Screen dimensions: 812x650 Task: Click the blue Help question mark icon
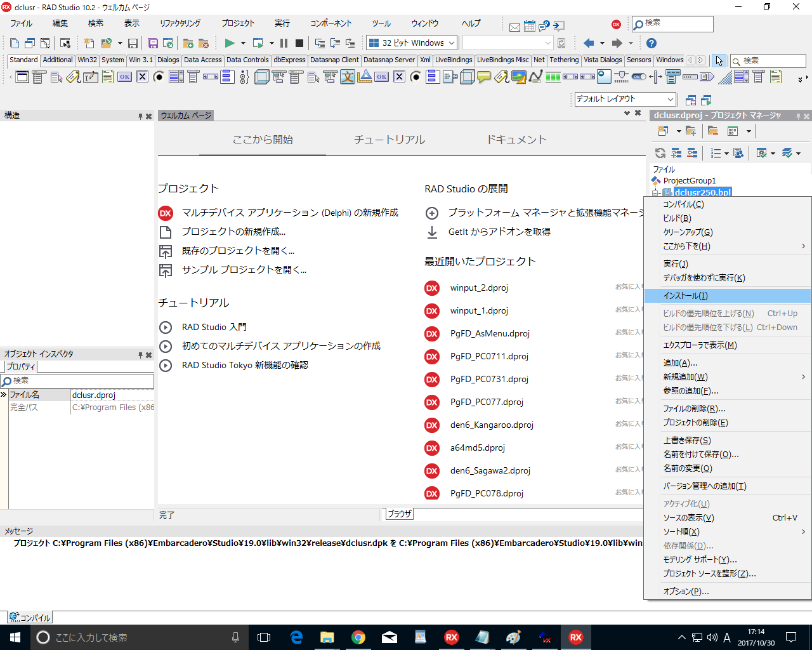coord(652,43)
